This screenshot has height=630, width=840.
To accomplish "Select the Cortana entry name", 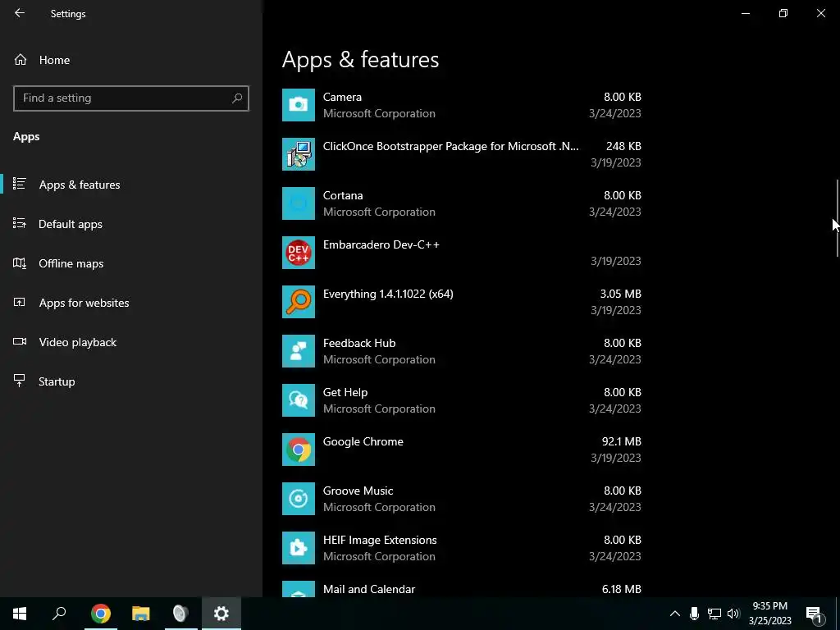I will coord(343,195).
